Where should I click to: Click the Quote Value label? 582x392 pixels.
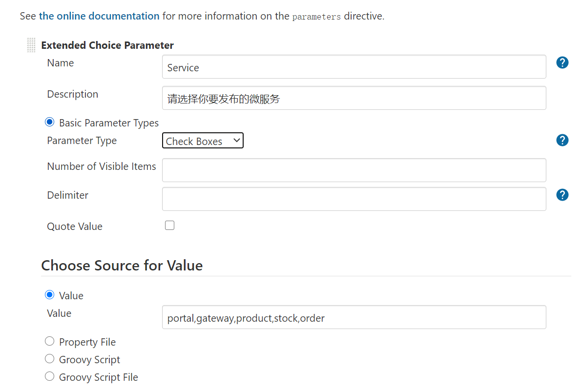(75, 227)
